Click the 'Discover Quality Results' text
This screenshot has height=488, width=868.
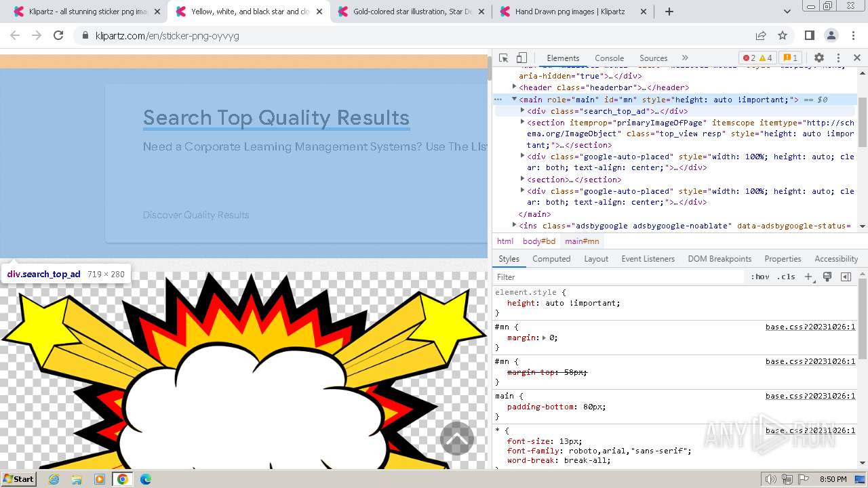[x=196, y=215]
